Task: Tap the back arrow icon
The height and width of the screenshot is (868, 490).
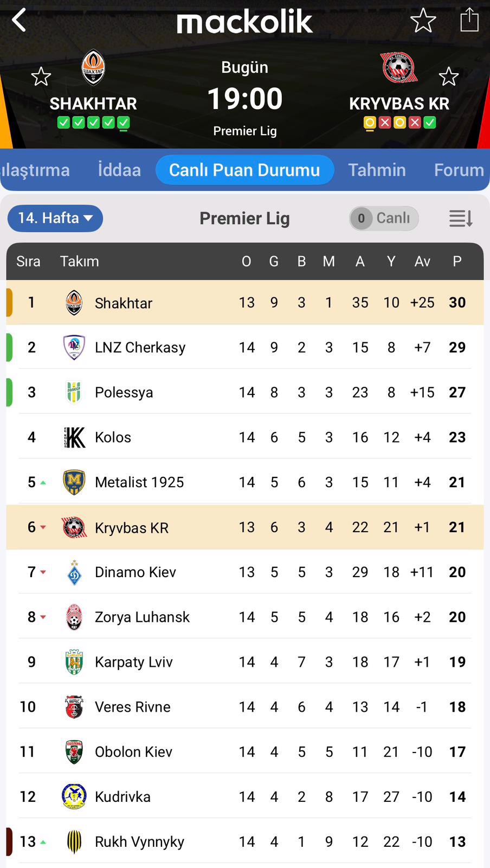Action: pos(20,21)
